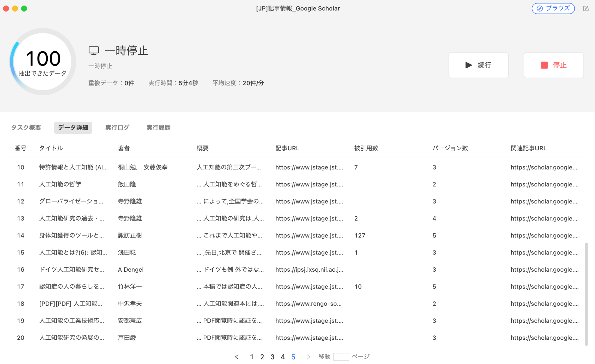
Task: Click the page number input field
Action: coord(341,357)
